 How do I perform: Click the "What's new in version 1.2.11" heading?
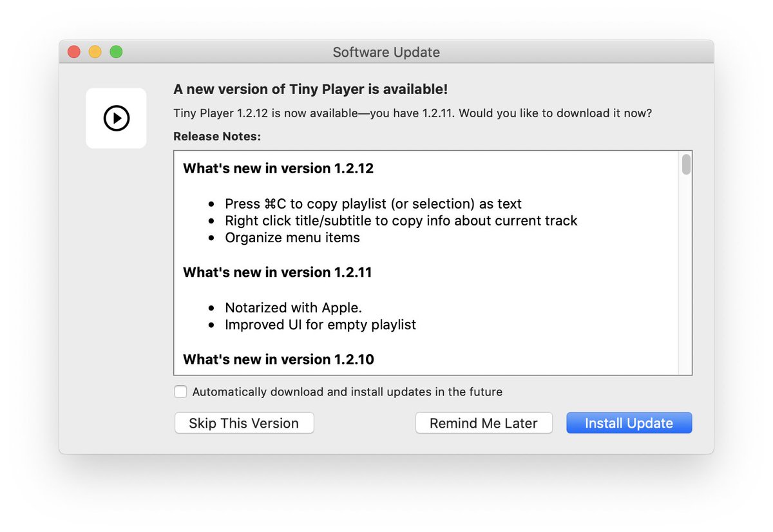[278, 272]
